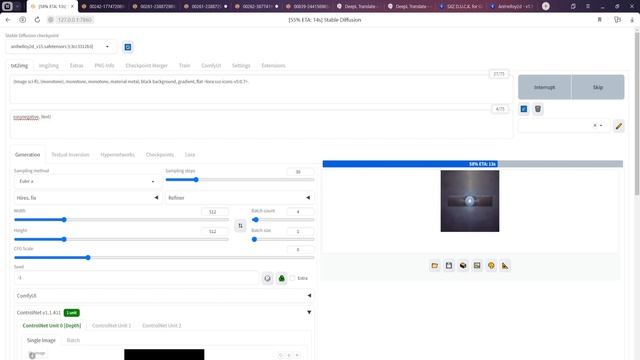640x360 pixels.
Task: Click the browser back arrow
Action: click(x=8, y=20)
